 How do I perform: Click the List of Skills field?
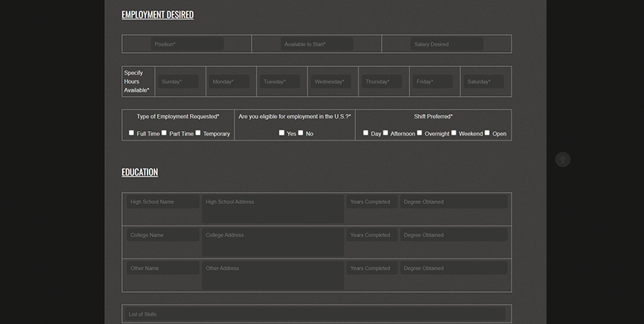[316, 314]
